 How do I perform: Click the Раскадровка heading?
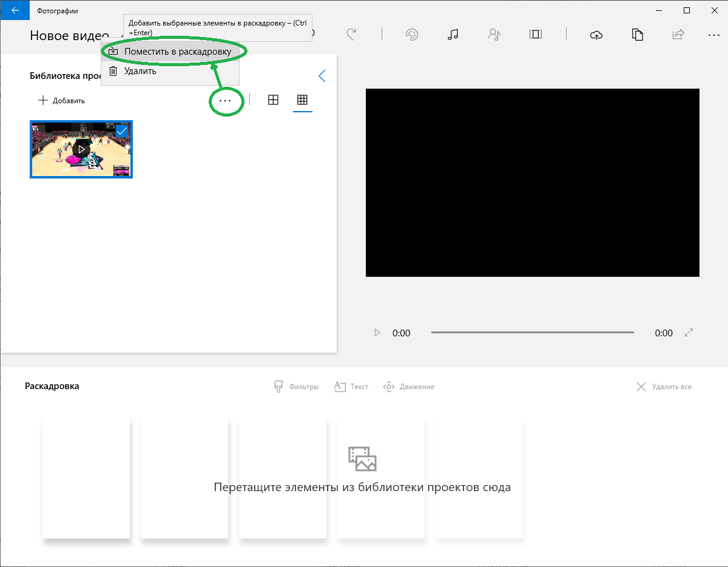pos(52,386)
